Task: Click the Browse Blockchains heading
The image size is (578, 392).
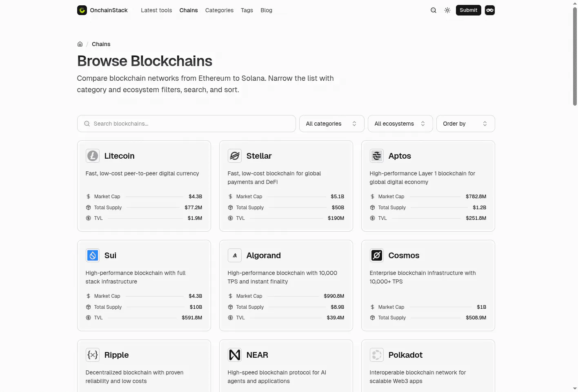Action: pos(144,61)
